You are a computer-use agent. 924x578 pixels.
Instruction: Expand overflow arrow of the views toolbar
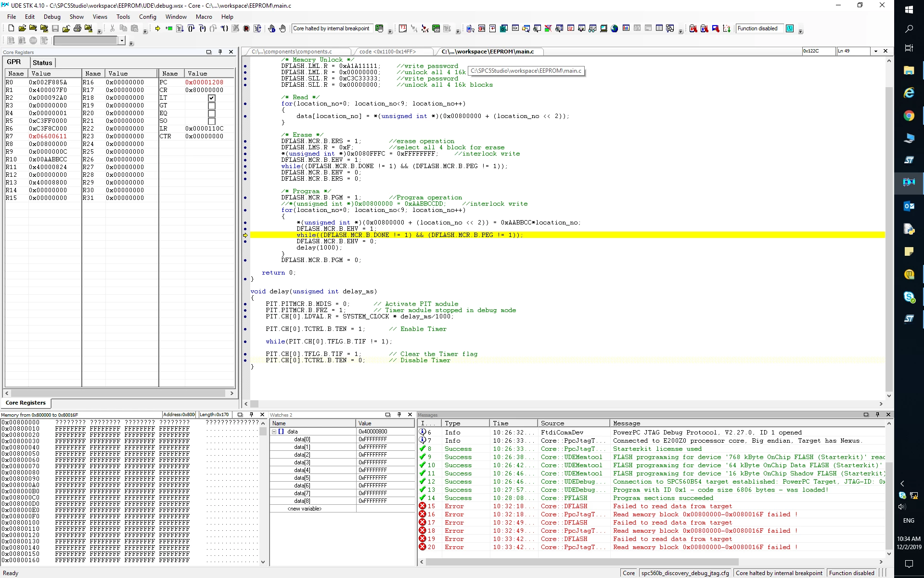click(680, 31)
